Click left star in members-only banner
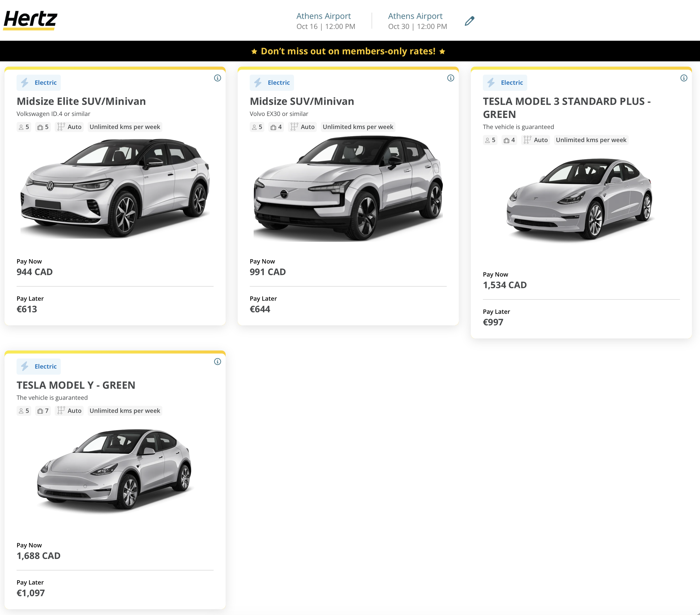The height and width of the screenshot is (615, 700). (x=254, y=51)
